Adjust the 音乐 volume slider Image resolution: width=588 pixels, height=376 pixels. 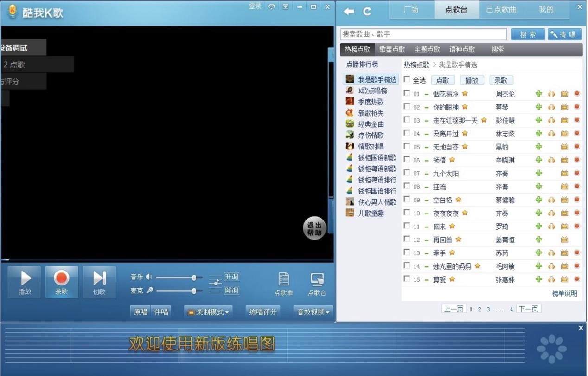[x=194, y=278]
